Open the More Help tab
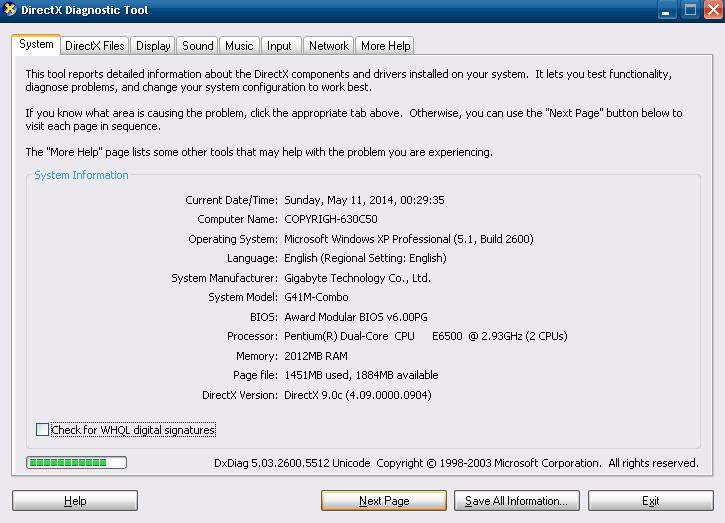This screenshot has height=523, width=725. pos(386,46)
